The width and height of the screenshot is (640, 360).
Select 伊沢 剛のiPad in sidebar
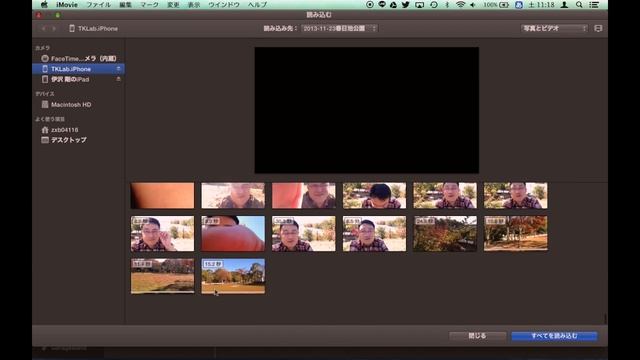pyautogui.click(x=79, y=79)
